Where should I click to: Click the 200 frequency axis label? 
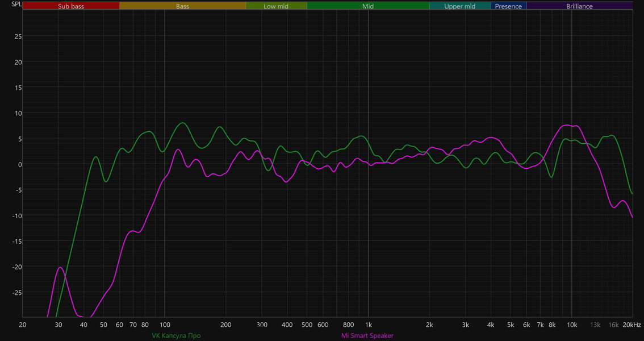click(x=226, y=325)
